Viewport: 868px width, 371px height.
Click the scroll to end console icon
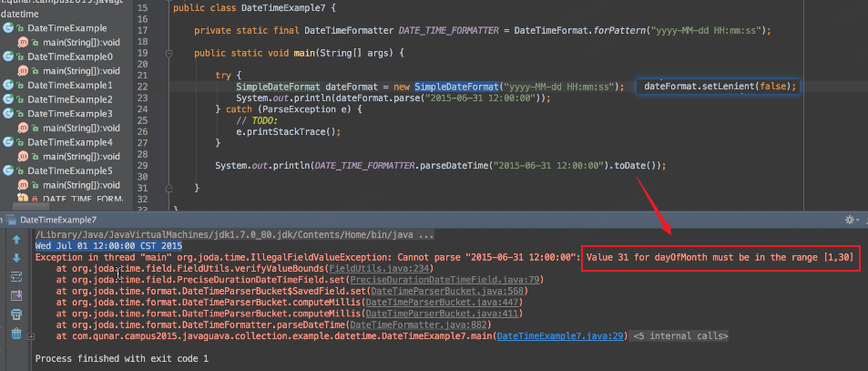[x=16, y=295]
